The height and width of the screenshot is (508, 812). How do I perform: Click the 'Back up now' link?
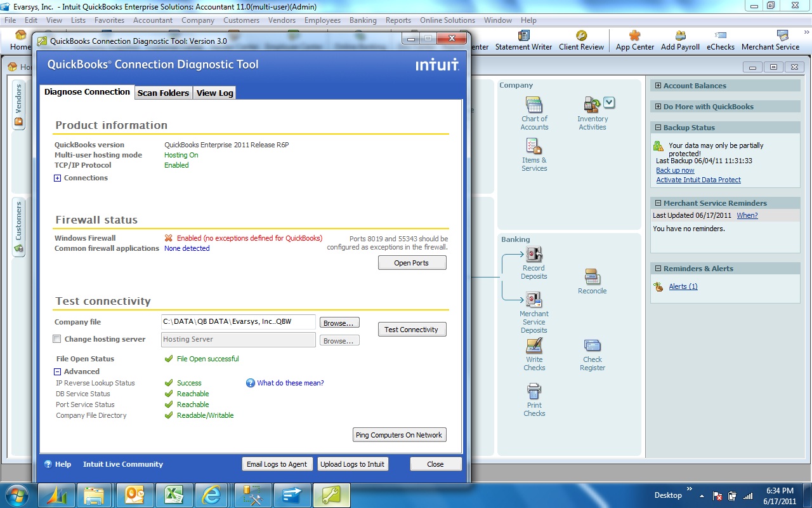[675, 170]
